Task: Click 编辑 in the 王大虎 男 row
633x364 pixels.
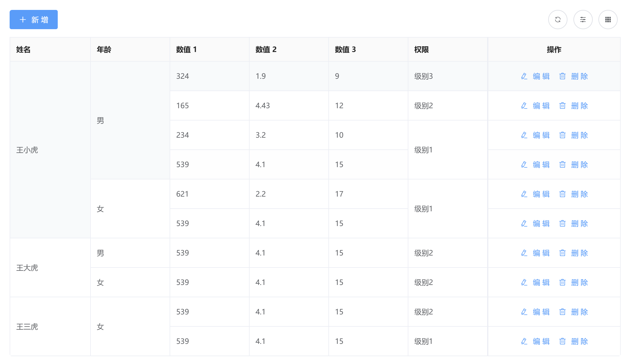Action: coord(541,253)
